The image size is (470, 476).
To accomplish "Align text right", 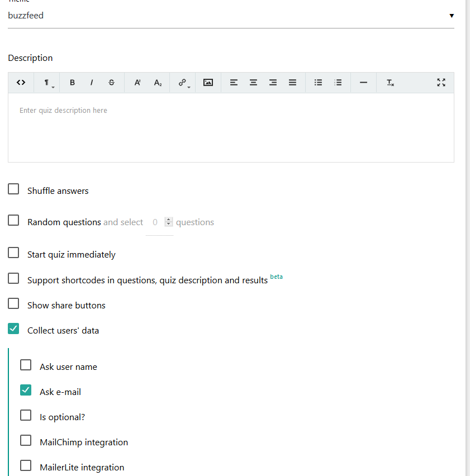I will click(x=273, y=83).
